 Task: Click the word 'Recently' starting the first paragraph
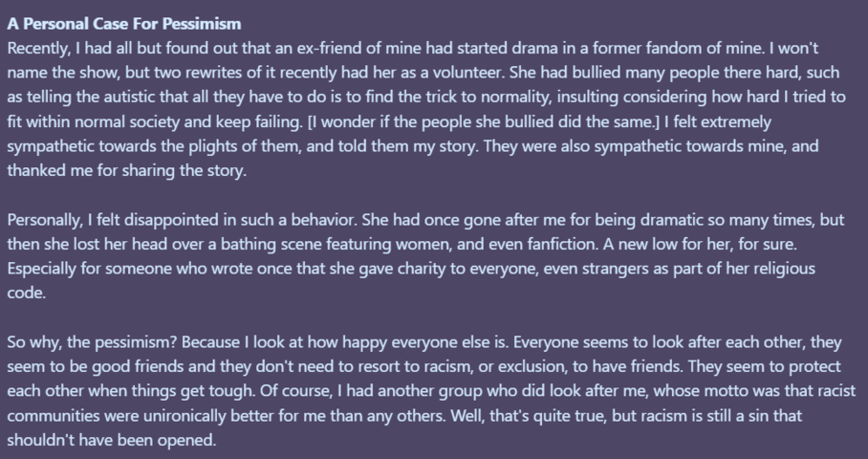pyautogui.click(x=39, y=49)
